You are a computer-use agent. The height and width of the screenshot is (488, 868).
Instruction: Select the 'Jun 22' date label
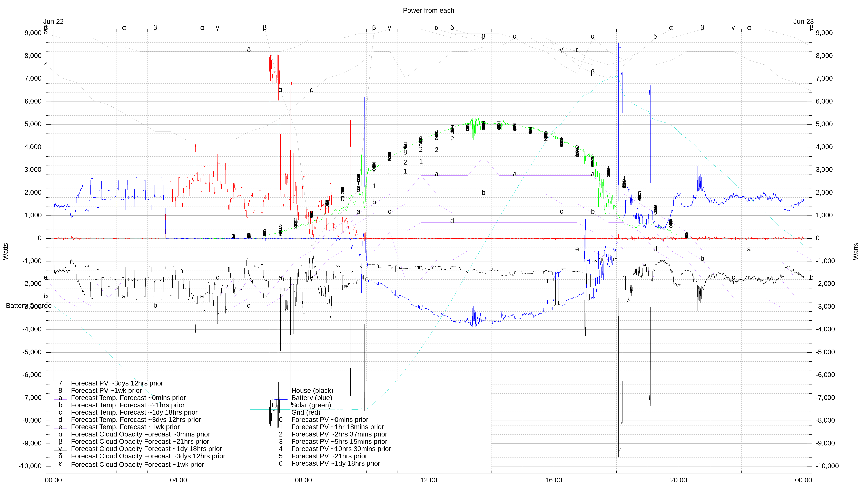[x=53, y=22]
